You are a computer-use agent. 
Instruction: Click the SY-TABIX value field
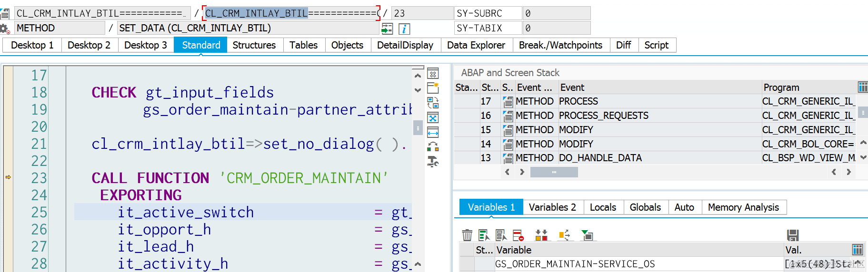[x=556, y=29]
